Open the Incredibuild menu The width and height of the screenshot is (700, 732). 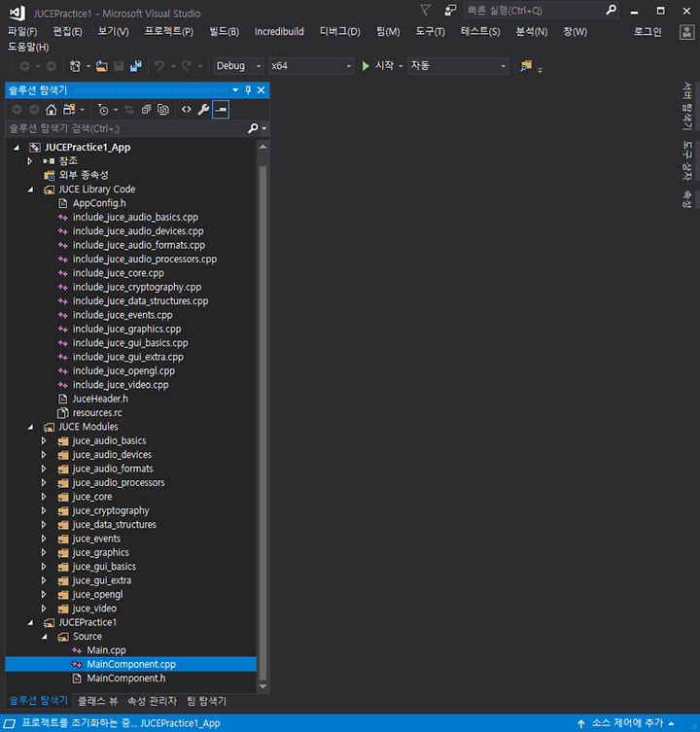[x=279, y=32]
